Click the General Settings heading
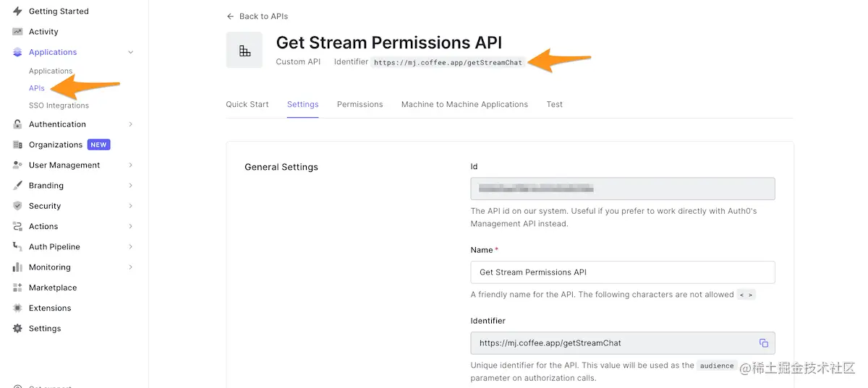The image size is (868, 388). 281,167
